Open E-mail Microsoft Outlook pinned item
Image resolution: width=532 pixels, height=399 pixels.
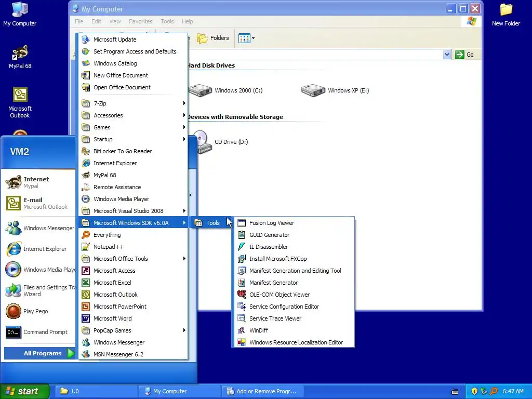pos(37,203)
